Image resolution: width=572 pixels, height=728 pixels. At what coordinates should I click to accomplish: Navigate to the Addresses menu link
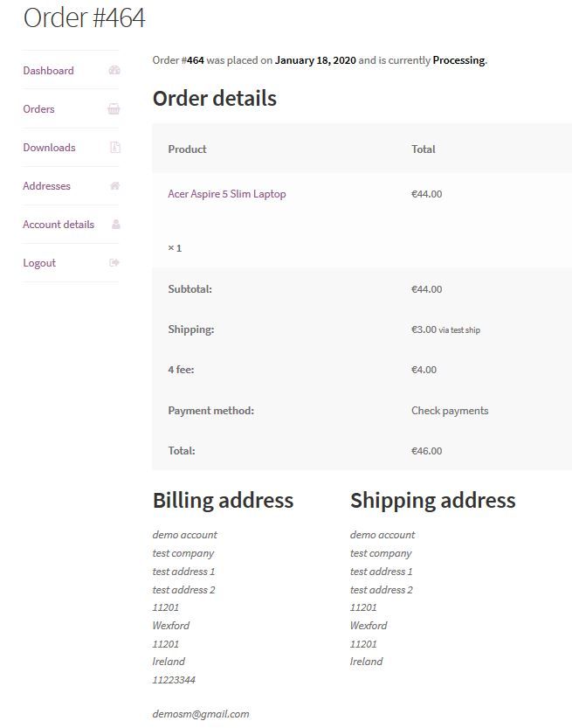[x=46, y=186]
